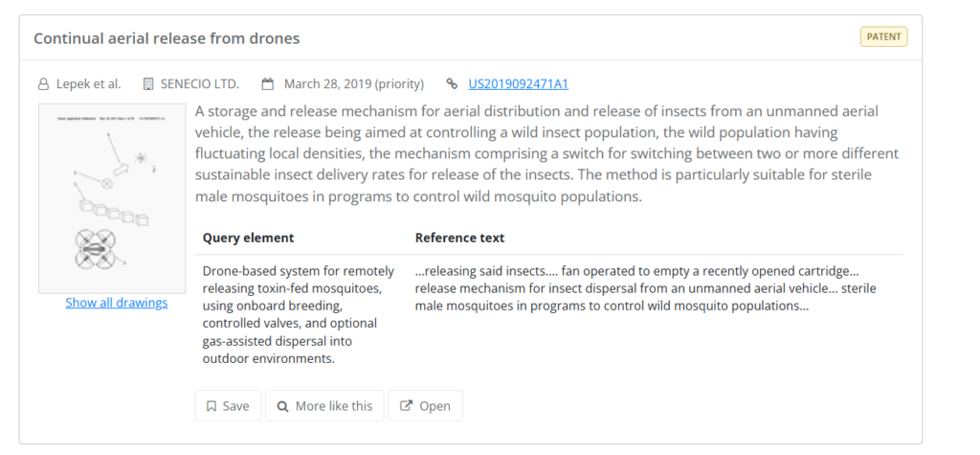Image resolution: width=980 pixels, height=455 pixels.
Task: Click the patent drawing thumbnail
Action: coord(113,198)
